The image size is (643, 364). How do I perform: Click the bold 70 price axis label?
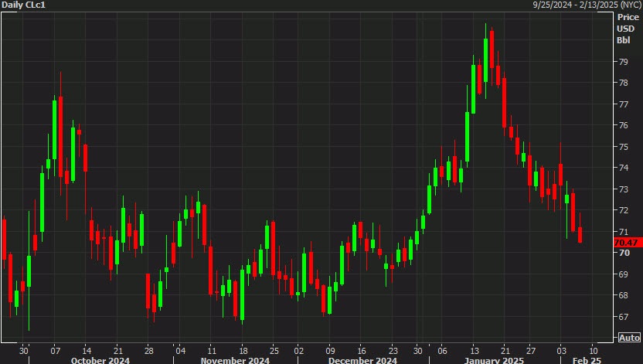click(x=624, y=253)
